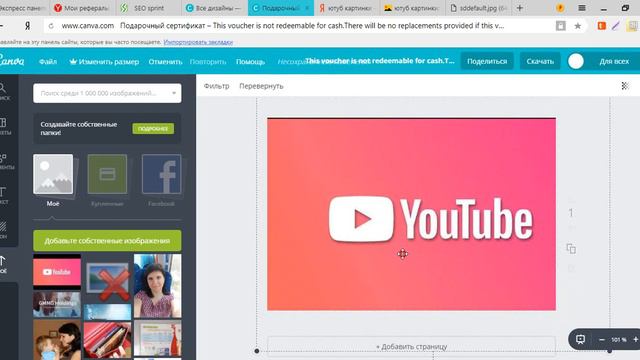Click the orange extension icon in browser toolbar
640x360 pixels.
[601, 26]
